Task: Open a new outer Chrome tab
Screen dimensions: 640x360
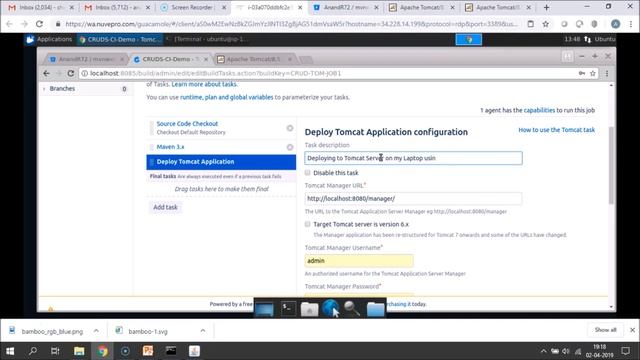Action: click(x=547, y=7)
